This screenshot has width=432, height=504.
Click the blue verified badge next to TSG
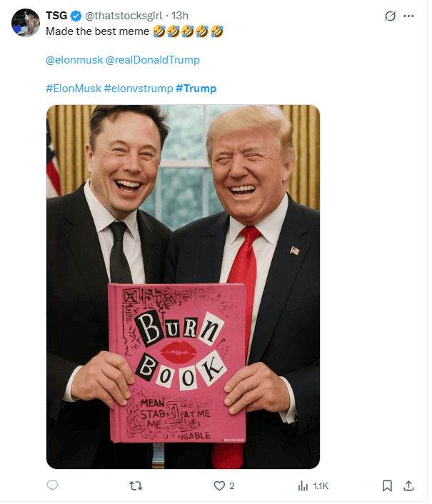tap(77, 16)
